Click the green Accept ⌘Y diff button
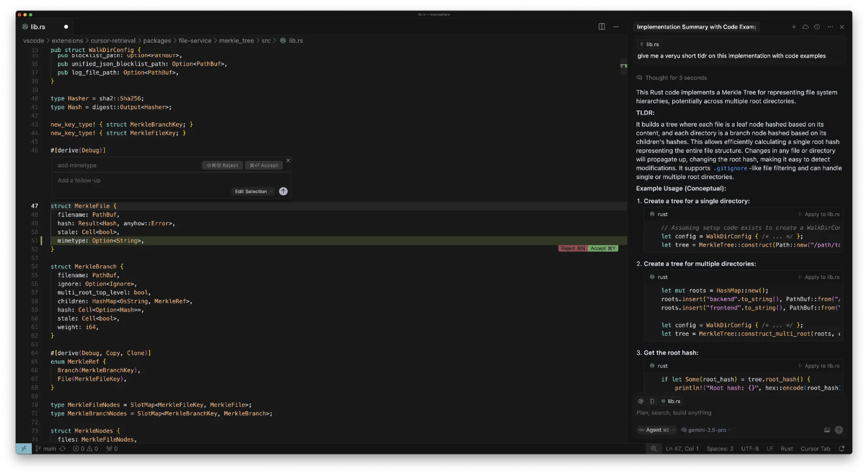 [603, 249]
